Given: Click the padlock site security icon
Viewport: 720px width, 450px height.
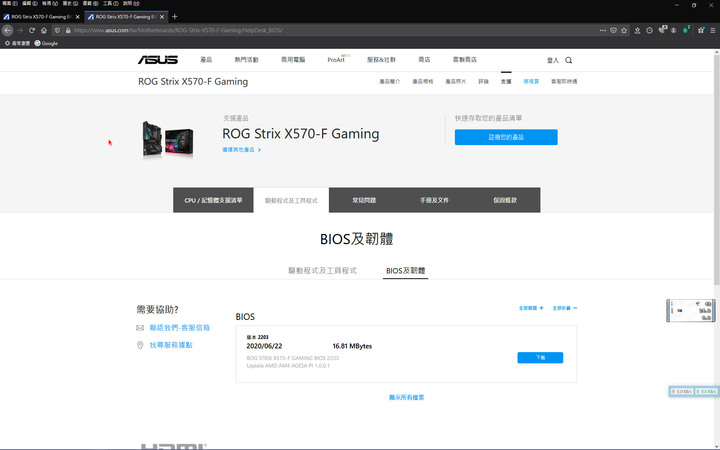Looking at the screenshot, I should [68, 30].
